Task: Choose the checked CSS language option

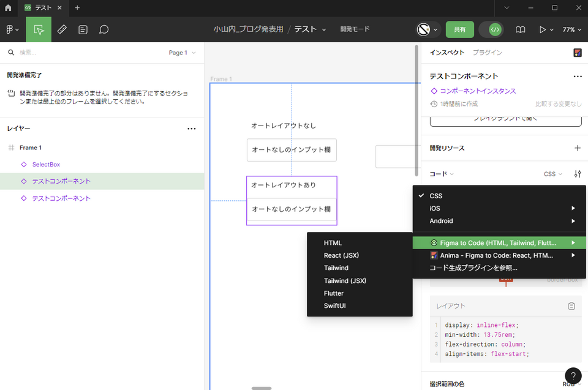Action: point(435,196)
